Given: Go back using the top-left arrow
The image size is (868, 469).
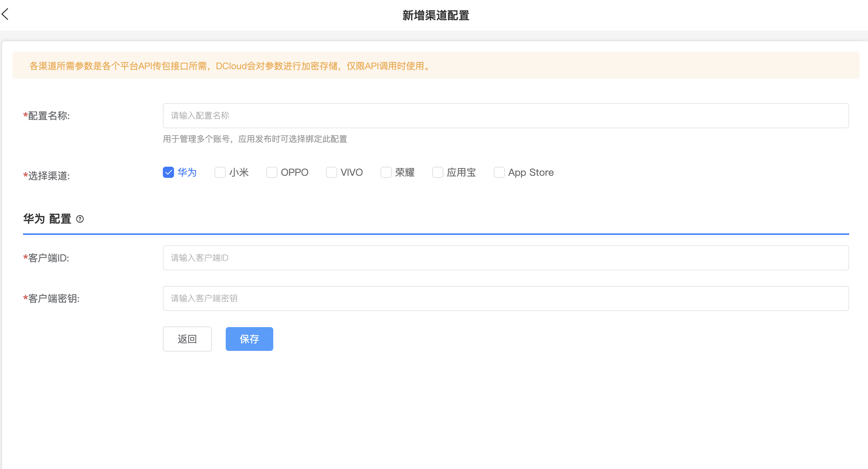Looking at the screenshot, I should point(5,14).
